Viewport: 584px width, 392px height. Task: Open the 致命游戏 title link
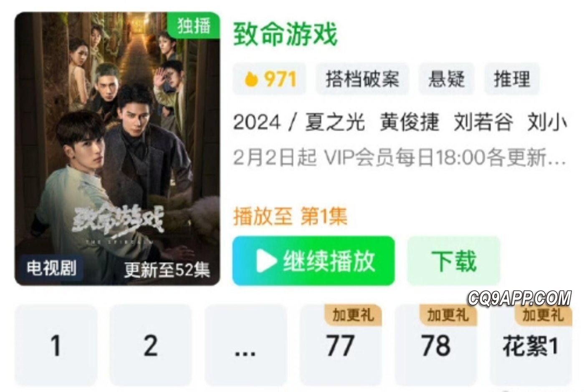point(285,34)
